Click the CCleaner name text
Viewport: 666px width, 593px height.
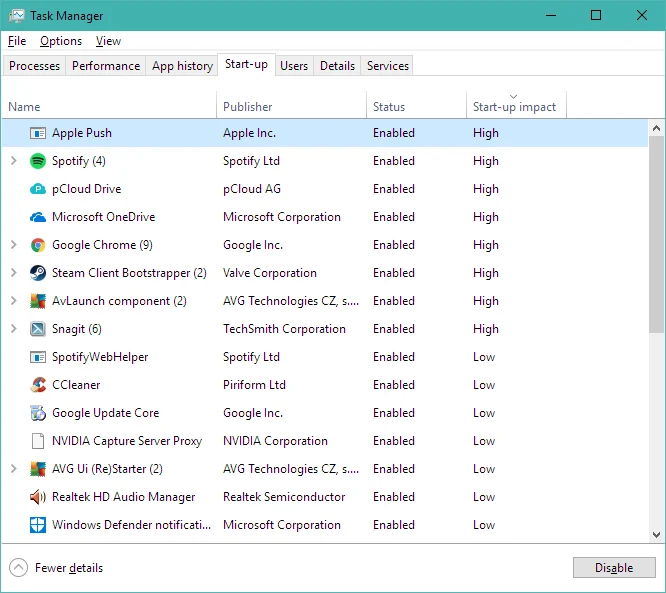pyautogui.click(x=76, y=385)
